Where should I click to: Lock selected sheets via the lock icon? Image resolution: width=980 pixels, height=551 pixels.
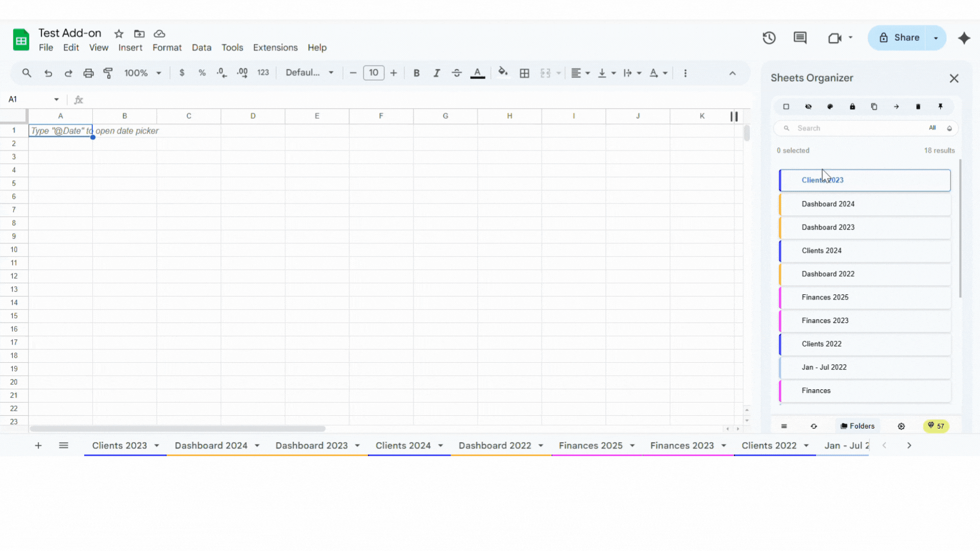(x=852, y=107)
